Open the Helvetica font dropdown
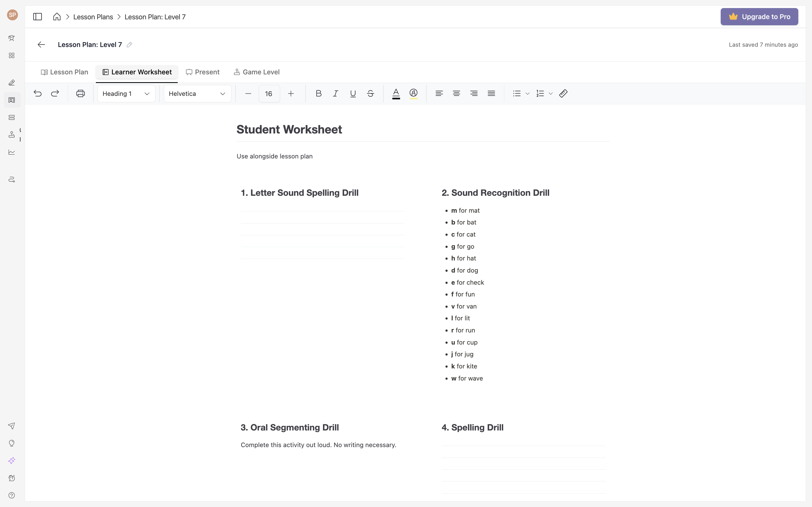Viewport: 812px width, 507px height. [197, 93]
